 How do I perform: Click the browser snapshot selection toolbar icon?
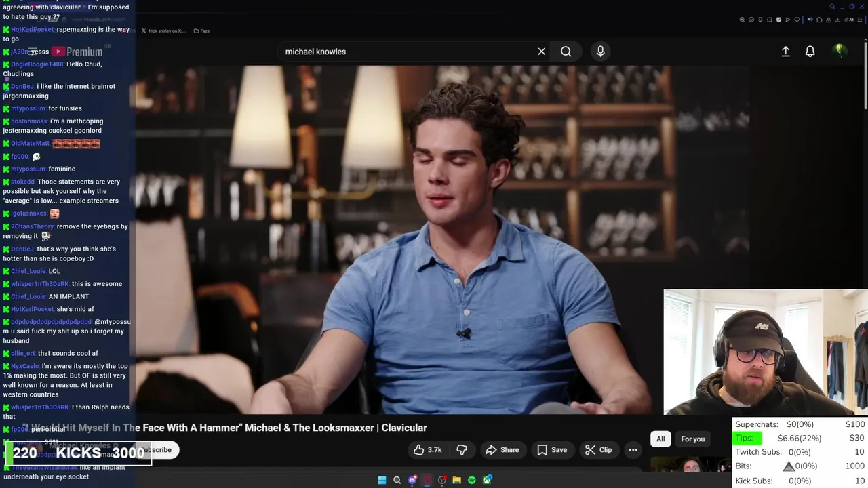tap(770, 20)
